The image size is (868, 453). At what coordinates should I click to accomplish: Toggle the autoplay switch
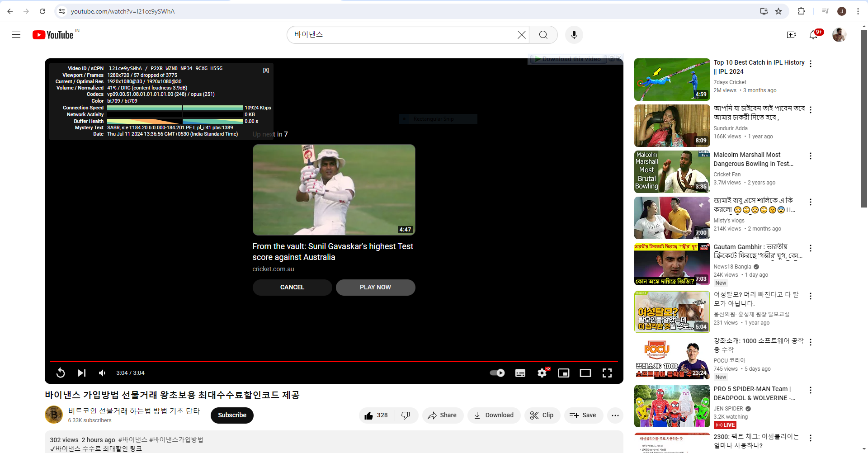click(497, 373)
